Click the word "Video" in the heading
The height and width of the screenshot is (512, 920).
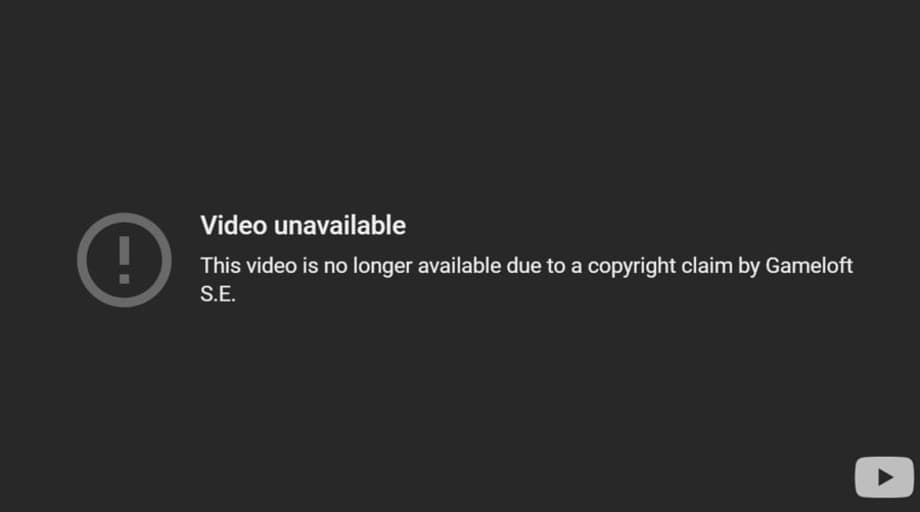pos(234,226)
